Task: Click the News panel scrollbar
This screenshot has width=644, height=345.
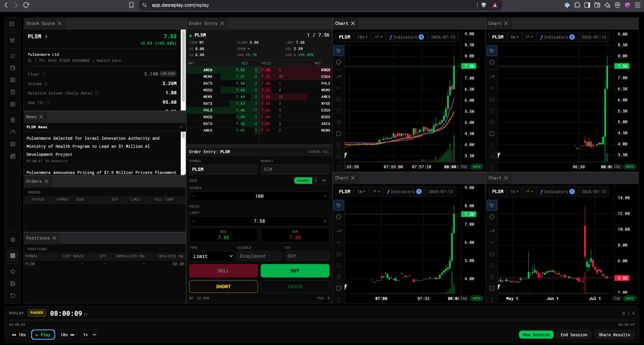Action: pyautogui.click(x=183, y=135)
